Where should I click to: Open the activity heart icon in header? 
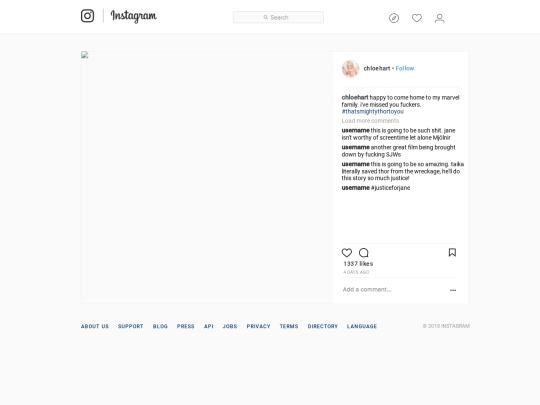coord(417,18)
